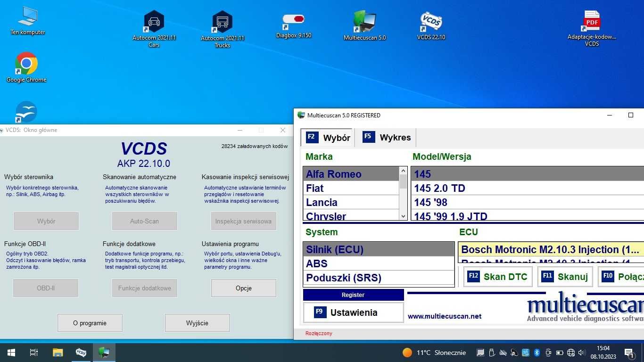Screen dimensions: 644x362
Task: Click Wyjście to exit VCDS
Action: tap(197, 323)
